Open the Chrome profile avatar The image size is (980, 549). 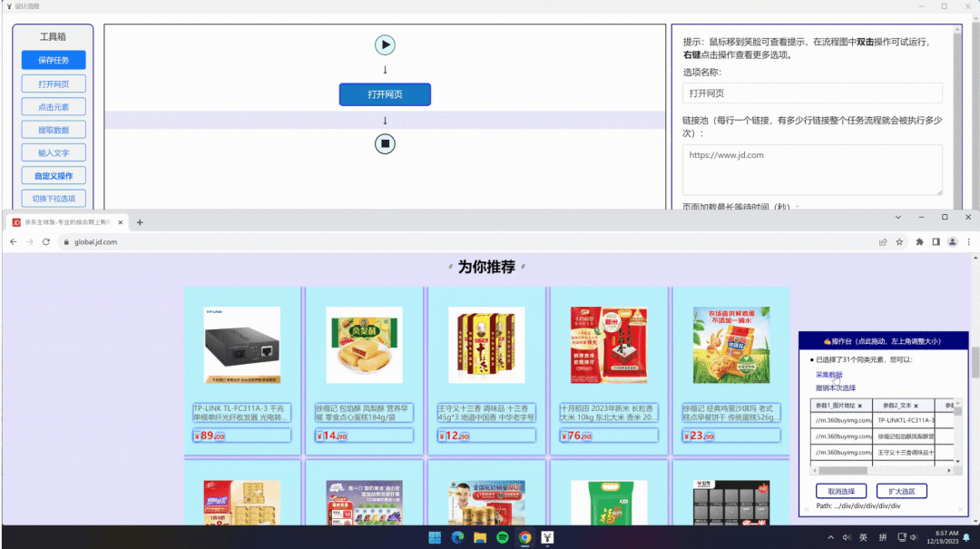click(x=953, y=242)
